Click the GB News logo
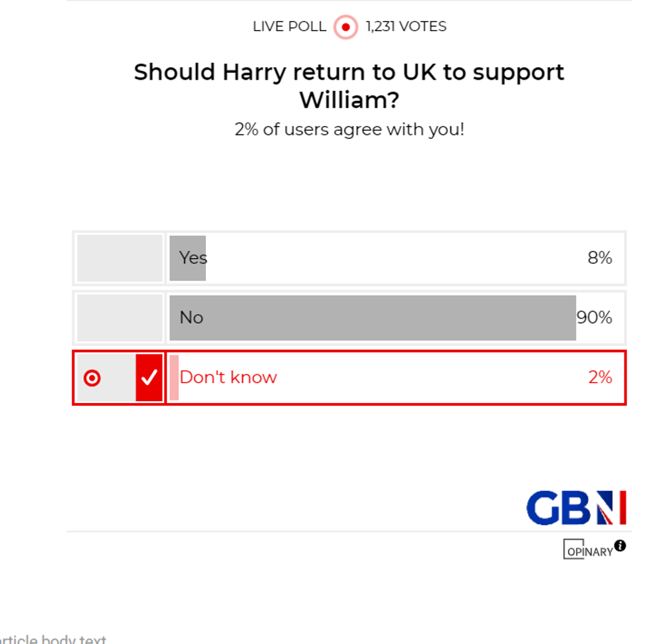 pyautogui.click(x=576, y=508)
